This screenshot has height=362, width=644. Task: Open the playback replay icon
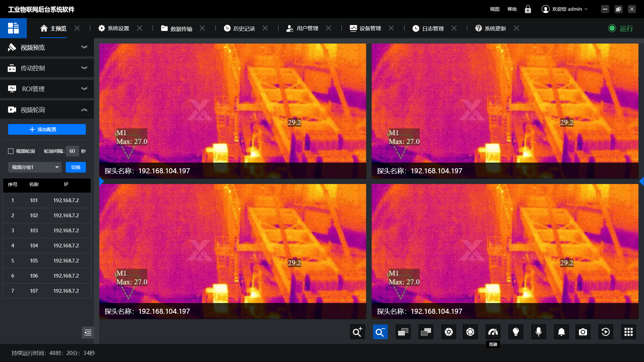tap(605, 332)
